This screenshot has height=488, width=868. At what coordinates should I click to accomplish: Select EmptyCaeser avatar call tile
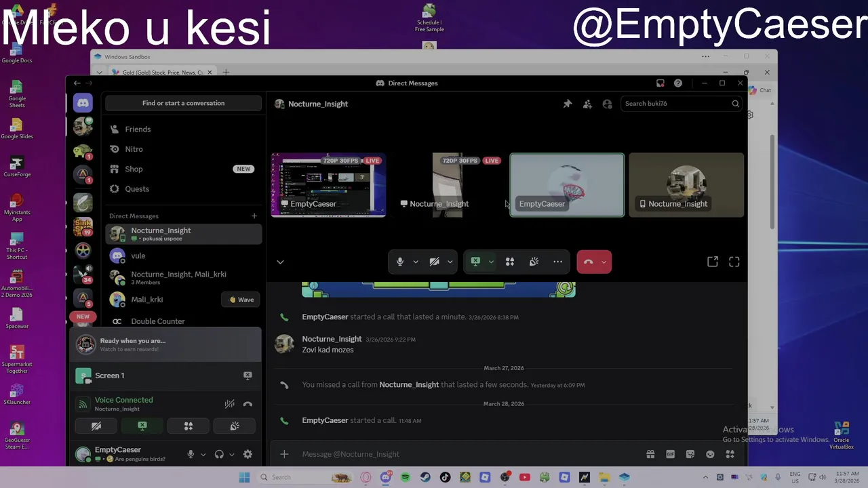click(567, 185)
